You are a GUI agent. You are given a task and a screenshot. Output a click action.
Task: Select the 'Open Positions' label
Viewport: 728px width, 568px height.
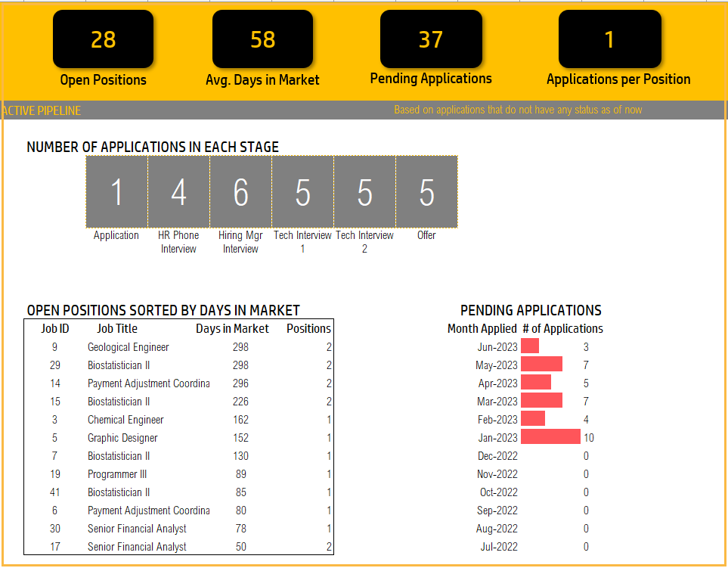click(103, 80)
